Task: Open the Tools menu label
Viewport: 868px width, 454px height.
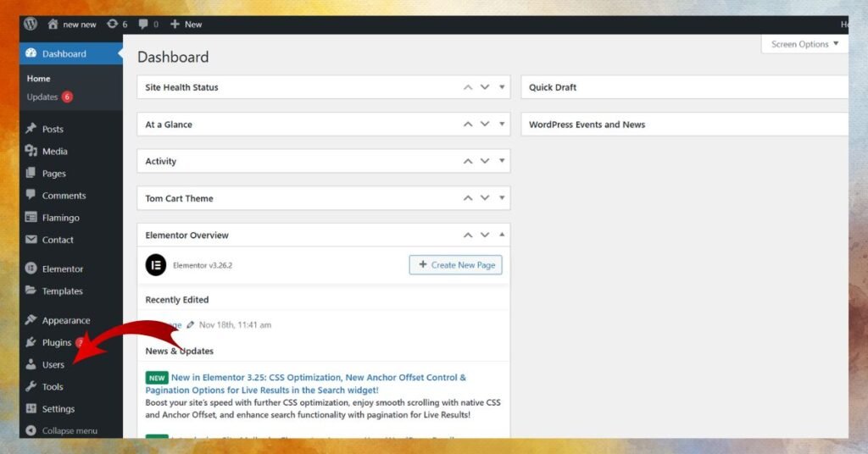Action: coord(53,386)
